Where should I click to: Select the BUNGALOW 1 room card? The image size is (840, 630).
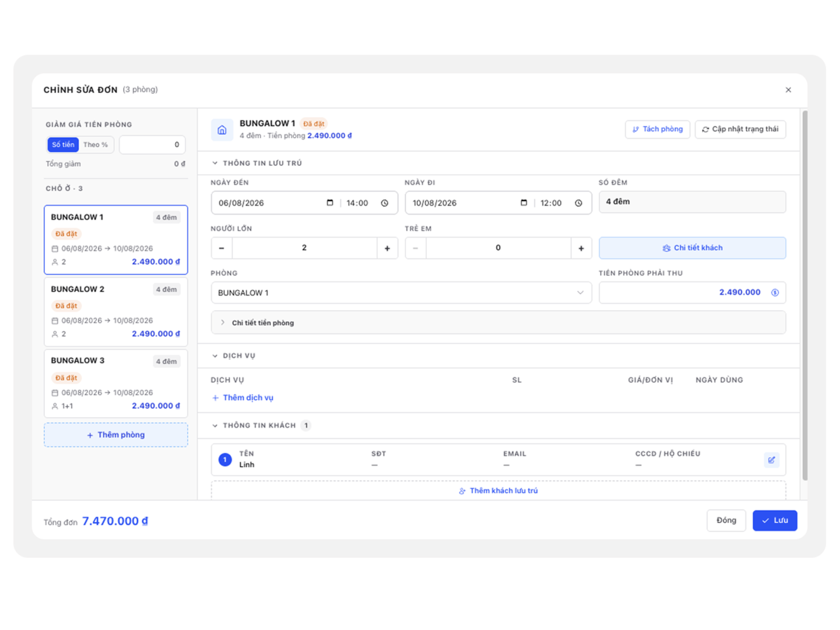(x=116, y=239)
